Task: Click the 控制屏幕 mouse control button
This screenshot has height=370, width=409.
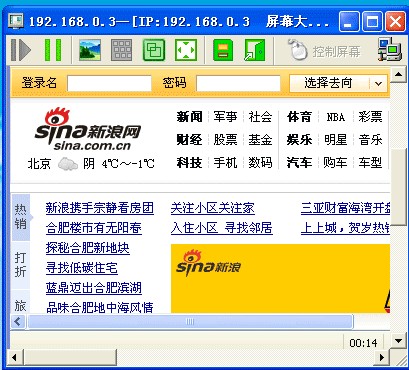Action: coord(325,51)
